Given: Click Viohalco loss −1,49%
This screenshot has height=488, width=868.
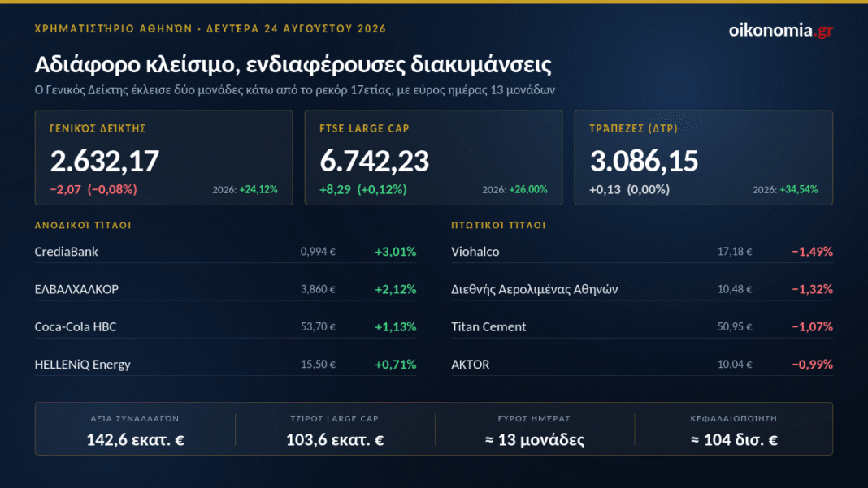Looking at the screenshot, I should [x=812, y=251].
